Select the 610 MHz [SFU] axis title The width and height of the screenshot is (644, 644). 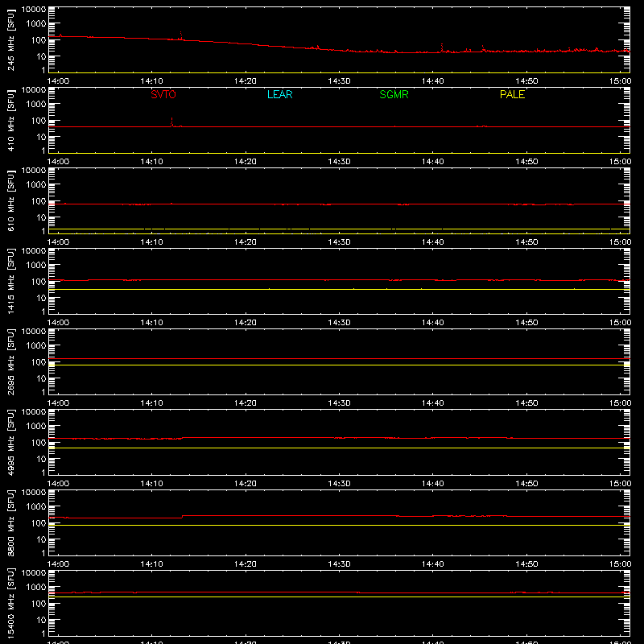click(x=11, y=200)
